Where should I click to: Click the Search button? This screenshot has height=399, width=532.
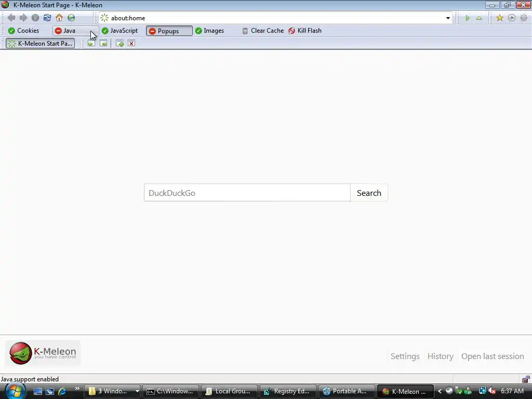(x=369, y=193)
